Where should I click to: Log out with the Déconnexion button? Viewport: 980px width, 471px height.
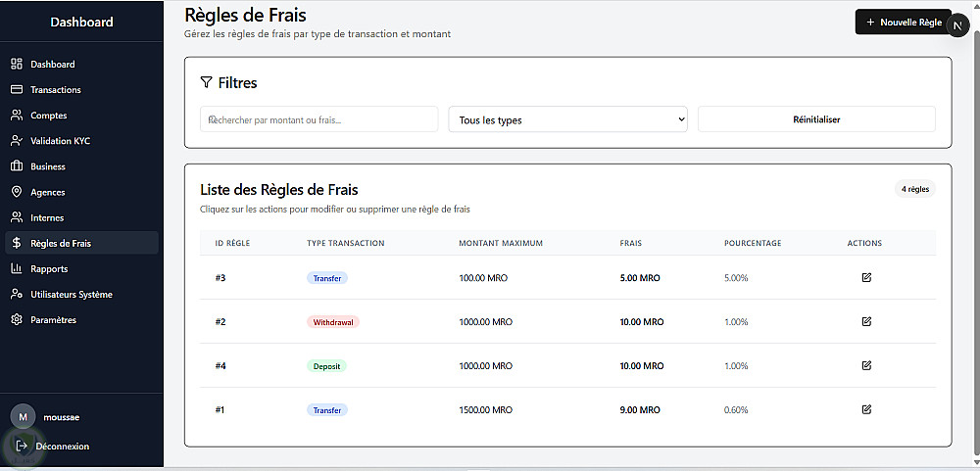61,447
